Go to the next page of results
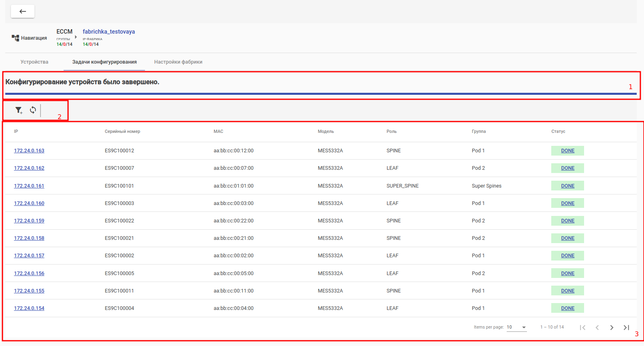644x346 pixels. coord(612,327)
